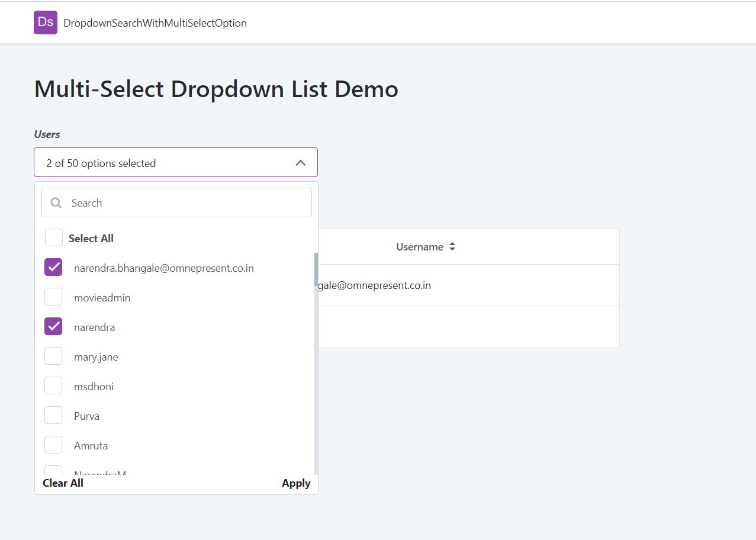Open DropdownSearchWithMultiSelectOption app title link

(155, 23)
